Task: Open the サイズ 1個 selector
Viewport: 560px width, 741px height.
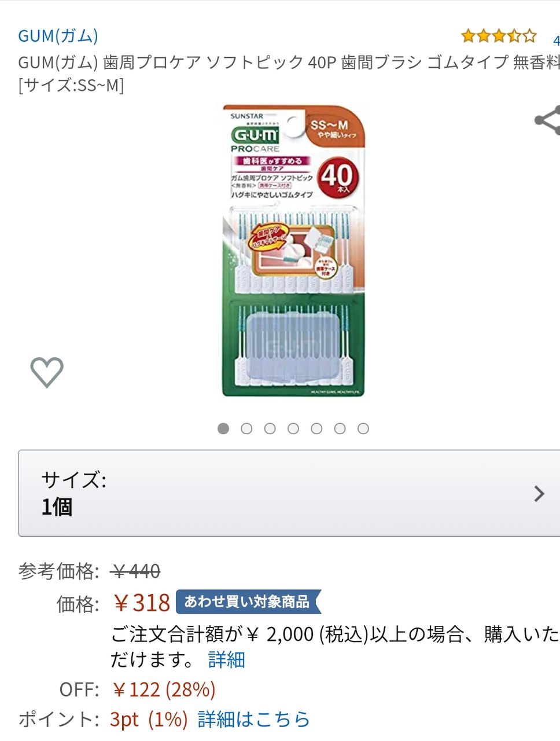Action: 289,493
